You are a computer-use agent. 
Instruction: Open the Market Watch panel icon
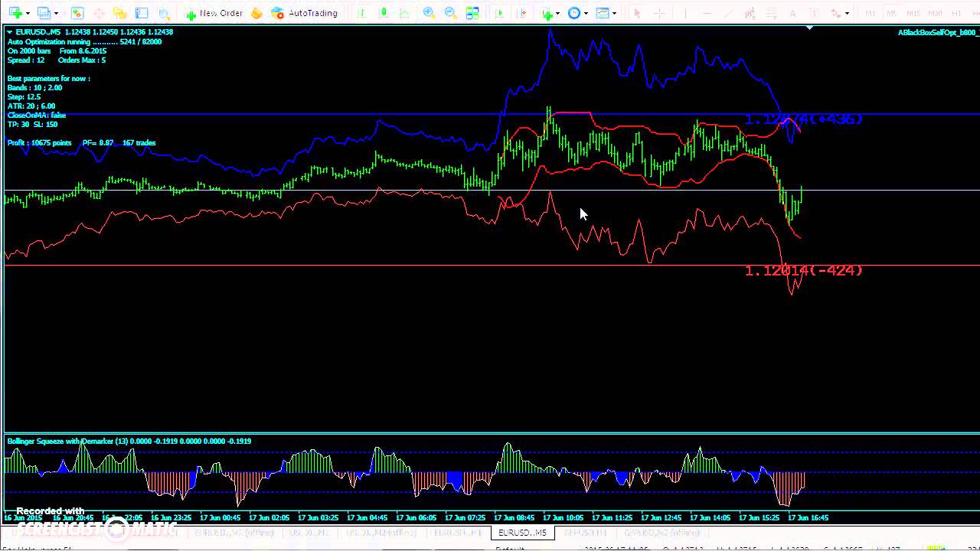coord(77,13)
